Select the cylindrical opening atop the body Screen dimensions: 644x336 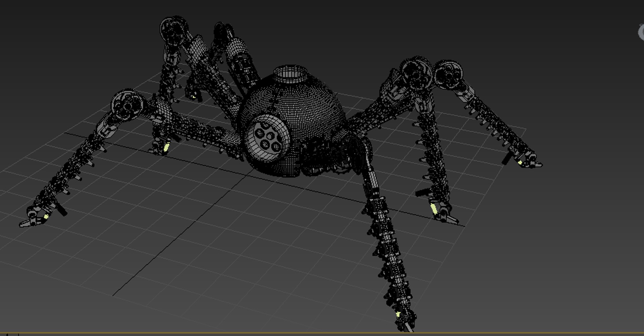pos(290,74)
